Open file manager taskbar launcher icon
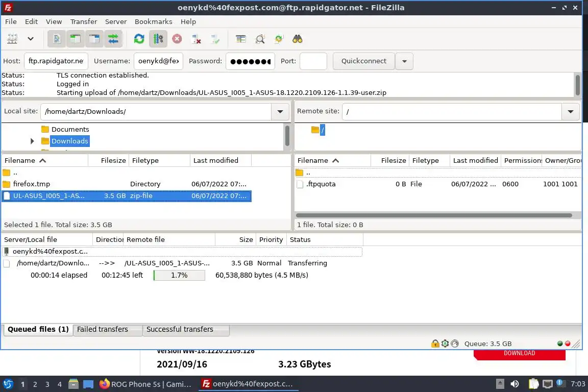The width and height of the screenshot is (588, 392). pos(73,384)
